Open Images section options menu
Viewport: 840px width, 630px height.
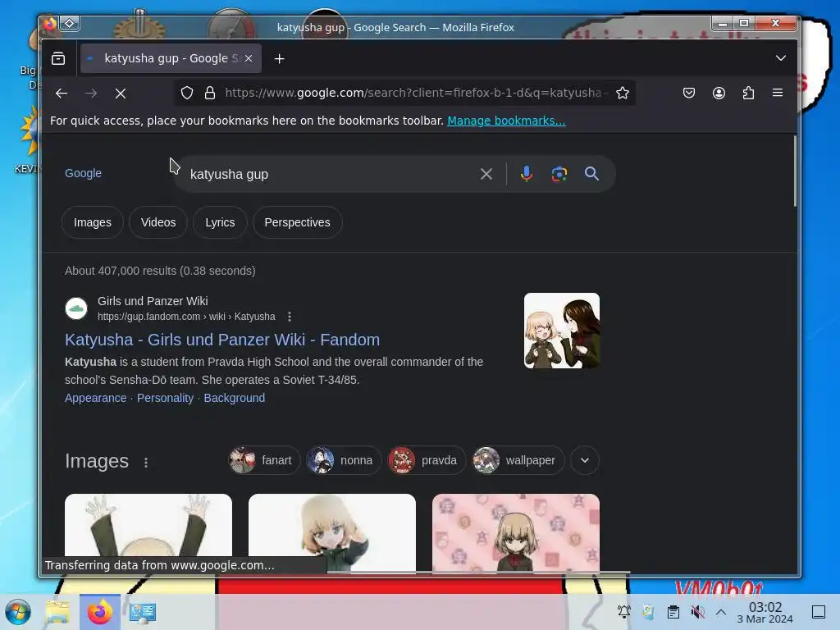pos(146,463)
